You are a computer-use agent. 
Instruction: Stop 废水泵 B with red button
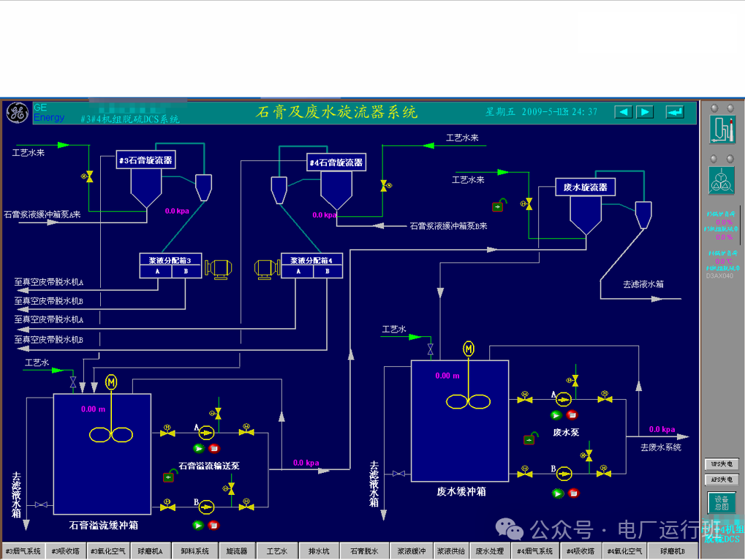(573, 493)
